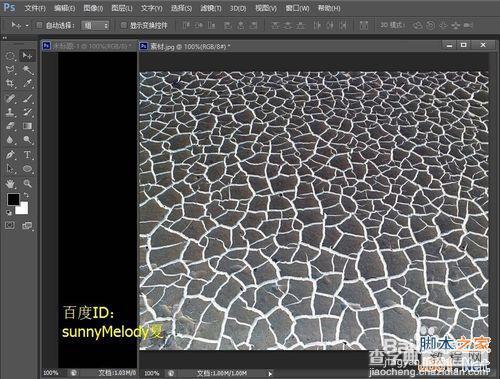500x379 pixels.
Task: Click the 100% zoom field under 素材.jpg
Action: [x=152, y=373]
